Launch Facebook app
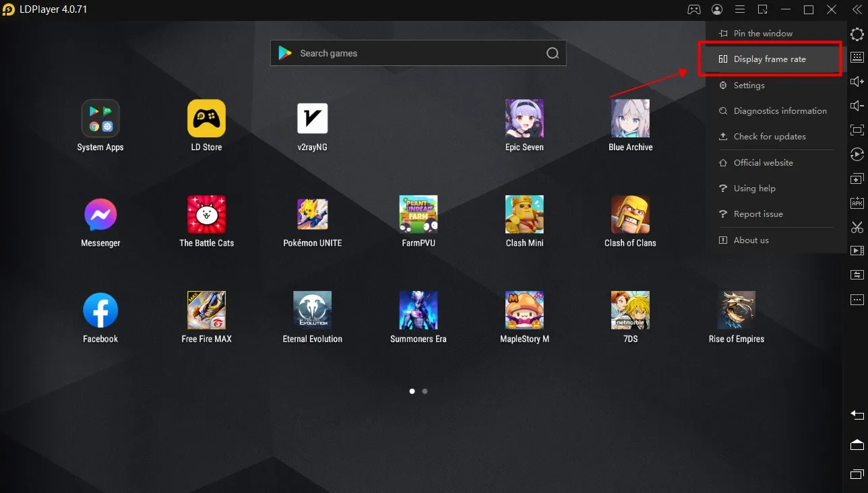868x493 pixels. (100, 310)
